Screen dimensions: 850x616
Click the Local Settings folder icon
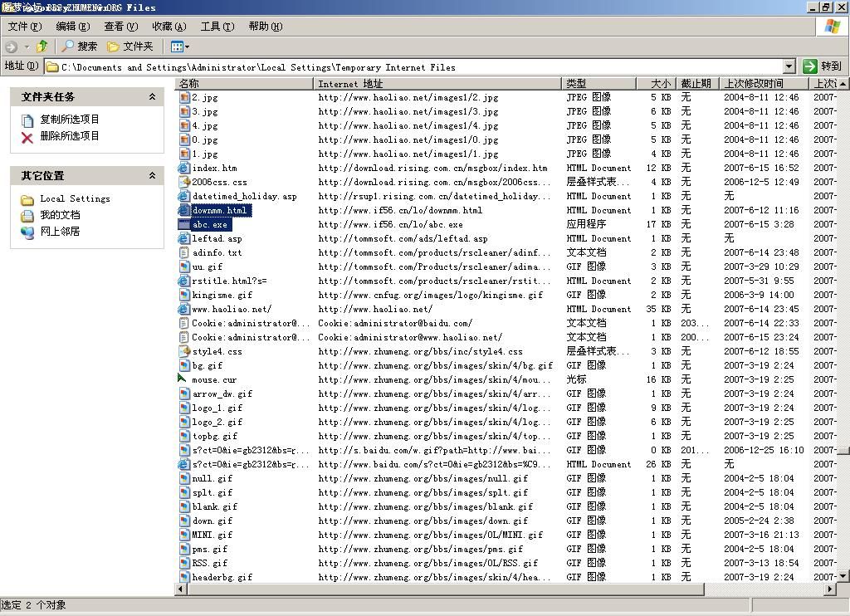(x=27, y=200)
